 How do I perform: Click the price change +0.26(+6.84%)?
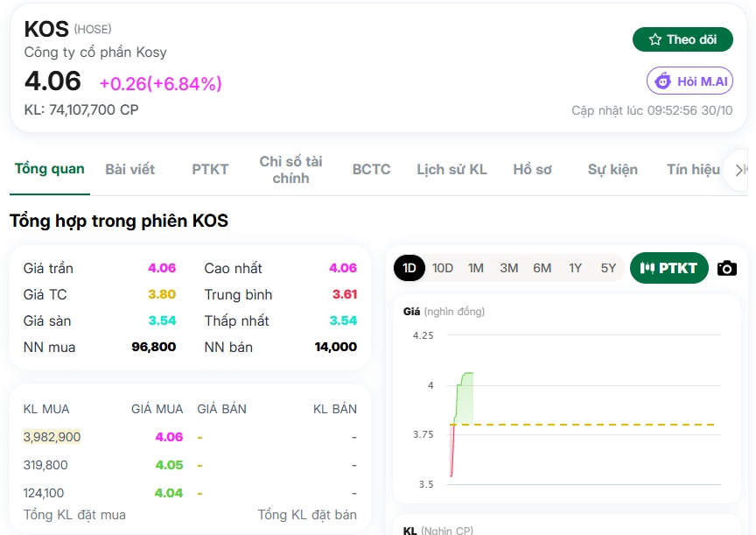(x=160, y=83)
